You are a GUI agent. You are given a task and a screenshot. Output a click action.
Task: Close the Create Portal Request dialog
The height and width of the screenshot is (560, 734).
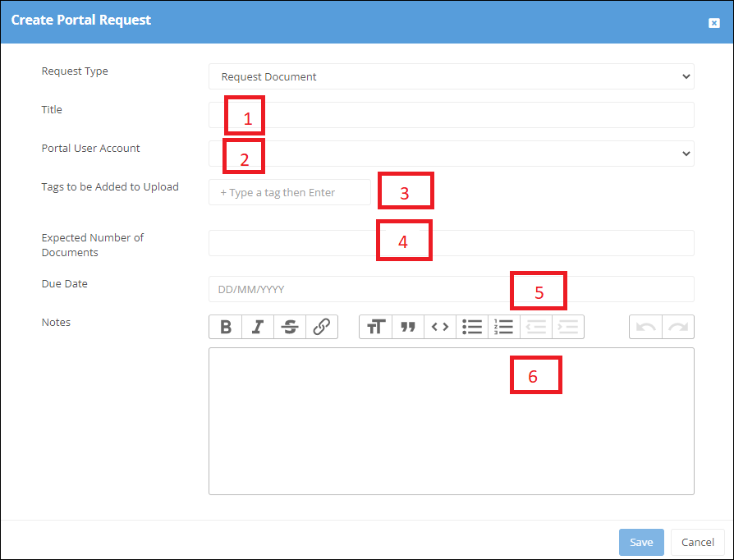[713, 23]
